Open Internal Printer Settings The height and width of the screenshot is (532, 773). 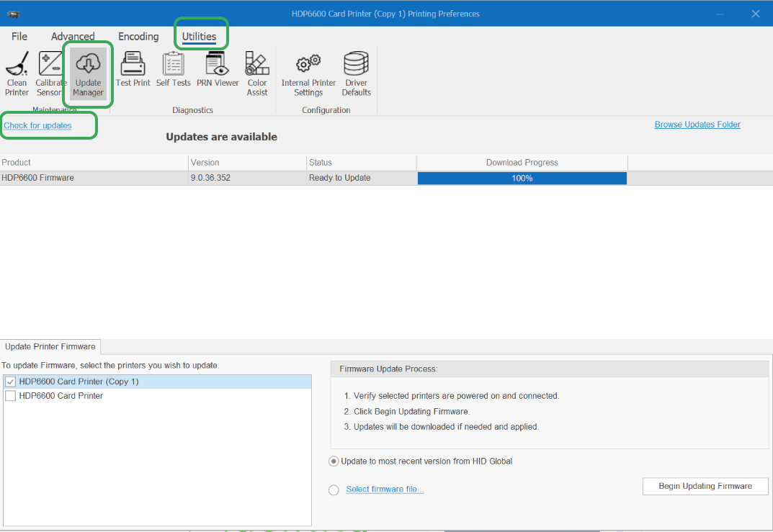(x=308, y=74)
